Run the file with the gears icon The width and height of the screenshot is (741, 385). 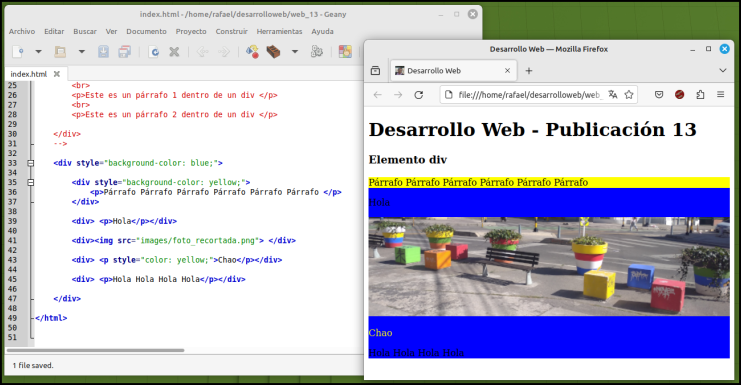click(317, 51)
